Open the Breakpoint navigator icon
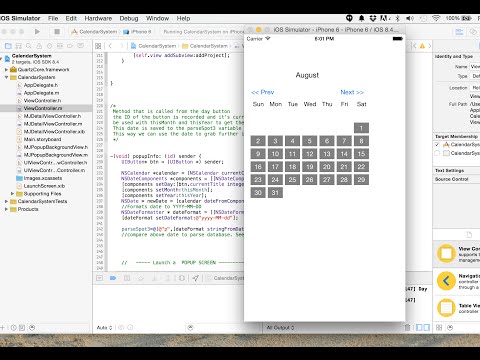This screenshot has height=360, width=480. (x=70, y=46)
